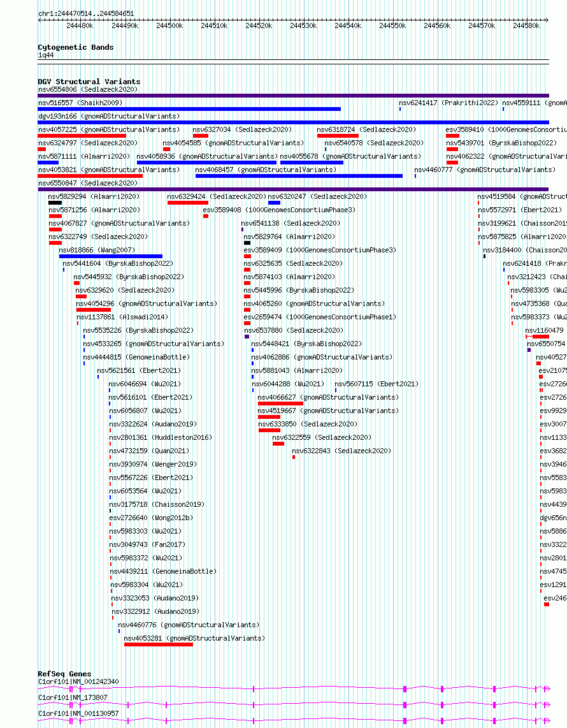
Task: Select variant nsv6320247 (Sedlazeck2020)
Action: [317, 197]
